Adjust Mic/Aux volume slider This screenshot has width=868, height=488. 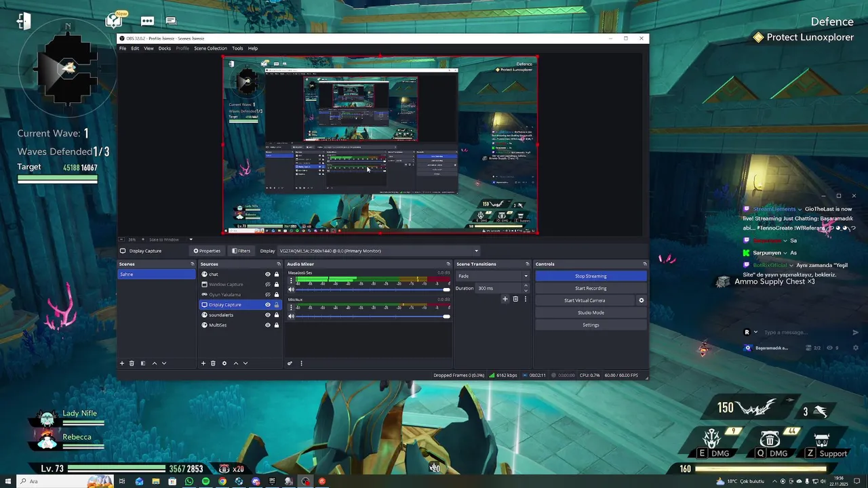[374, 316]
